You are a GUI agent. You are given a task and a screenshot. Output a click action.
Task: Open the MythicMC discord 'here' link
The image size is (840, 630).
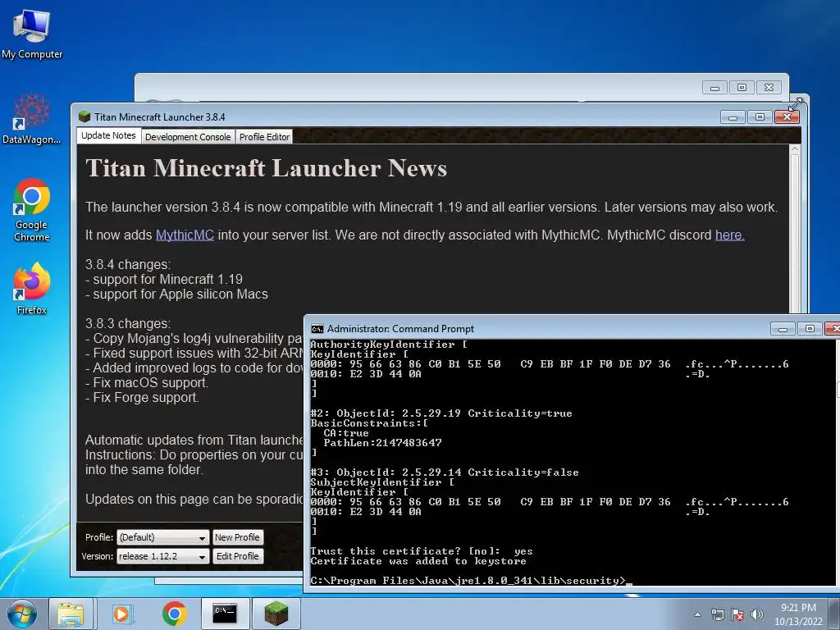pyautogui.click(x=729, y=235)
